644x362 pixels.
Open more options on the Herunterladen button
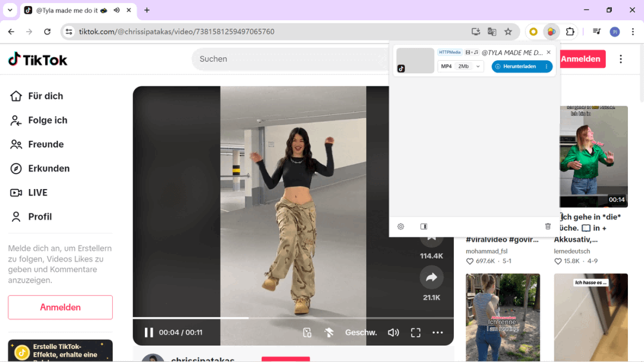coord(546,66)
